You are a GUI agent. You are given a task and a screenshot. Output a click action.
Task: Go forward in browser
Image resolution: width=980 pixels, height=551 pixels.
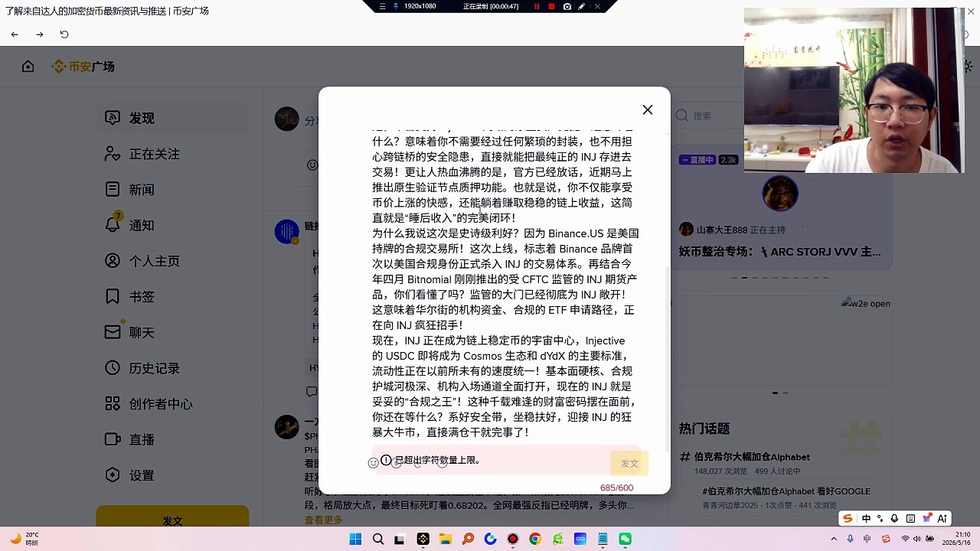(40, 34)
